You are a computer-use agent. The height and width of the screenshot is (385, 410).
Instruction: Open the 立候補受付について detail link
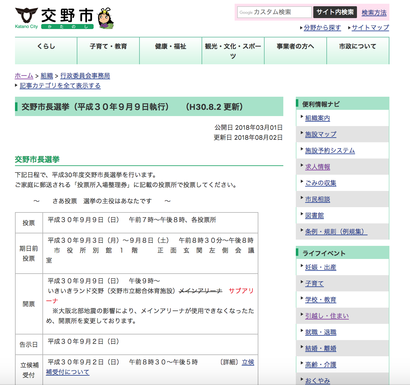68,372
